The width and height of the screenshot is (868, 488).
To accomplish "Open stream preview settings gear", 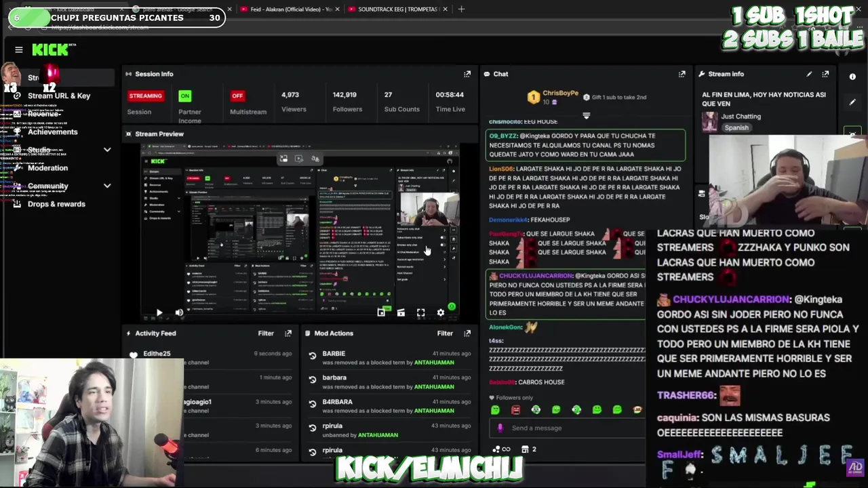I will click(x=441, y=312).
